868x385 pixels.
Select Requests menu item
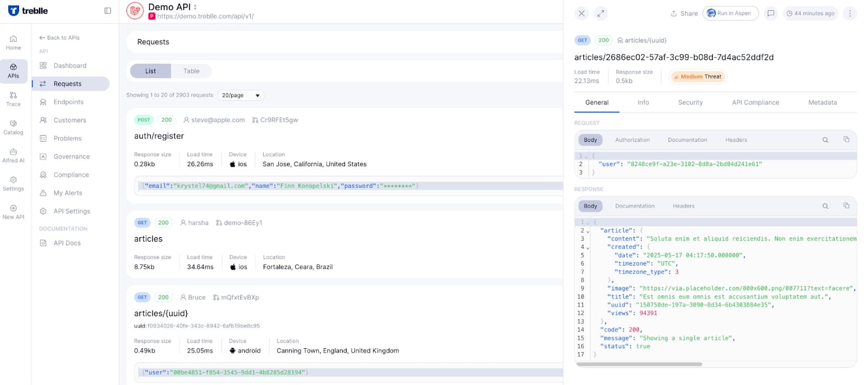[x=71, y=84]
